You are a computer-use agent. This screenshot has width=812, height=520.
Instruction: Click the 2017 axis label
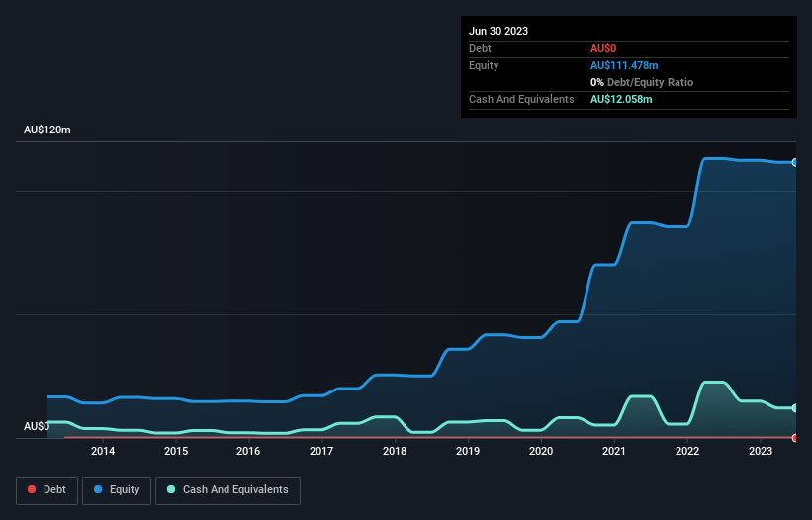tap(321, 451)
